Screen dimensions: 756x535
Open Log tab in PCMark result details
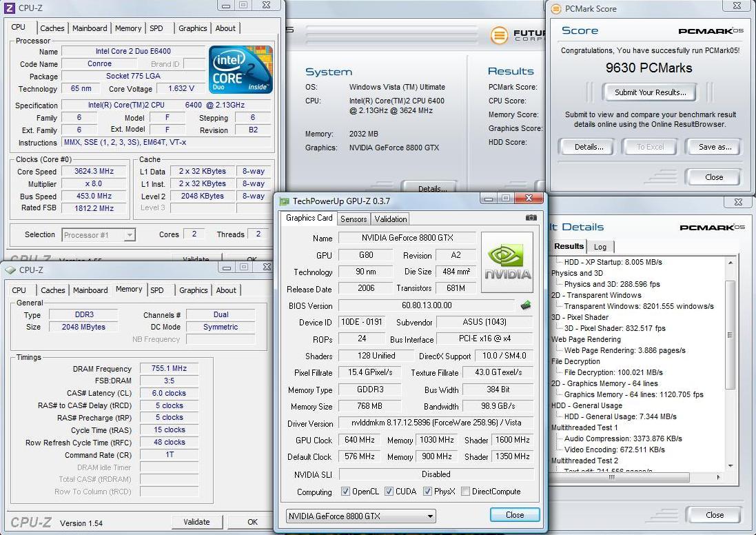[x=600, y=247]
